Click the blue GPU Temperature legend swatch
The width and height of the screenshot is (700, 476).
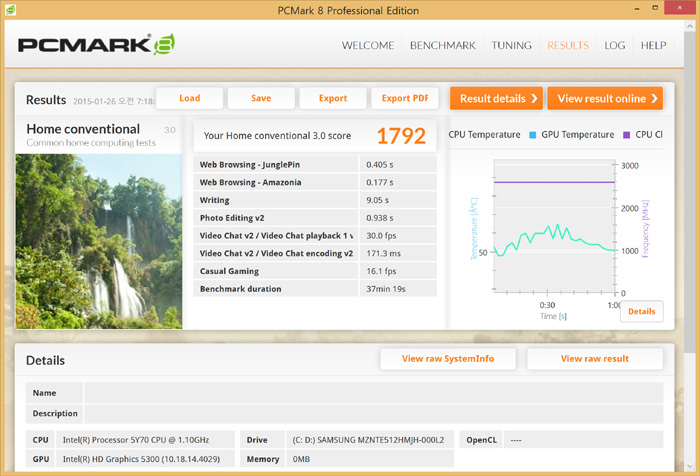tap(534, 135)
